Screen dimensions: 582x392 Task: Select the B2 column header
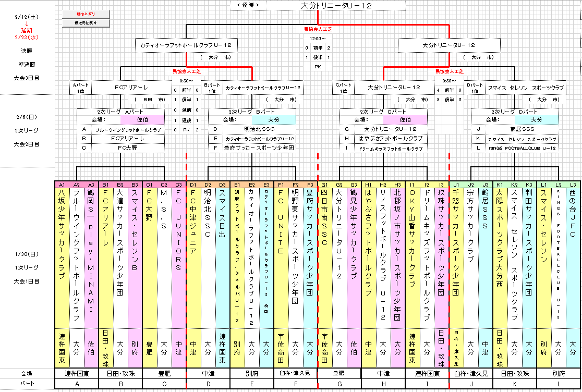[120, 185]
